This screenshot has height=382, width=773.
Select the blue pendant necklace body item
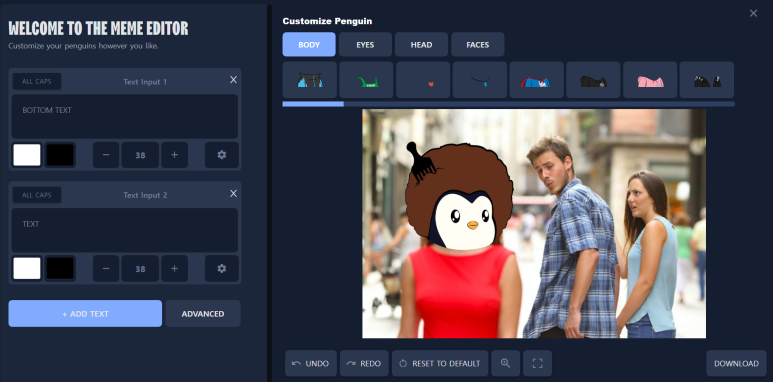pyautogui.click(x=480, y=80)
